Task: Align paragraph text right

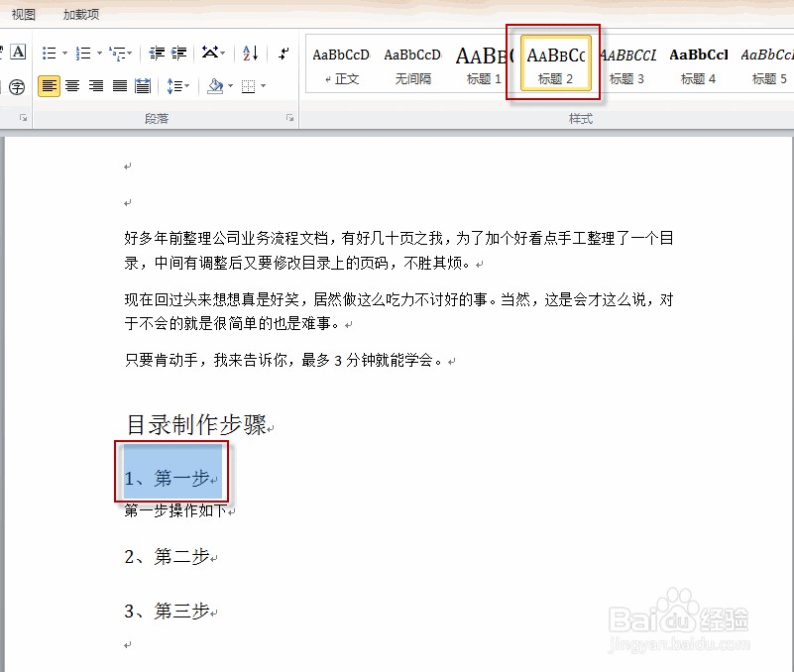Action: 96,86
